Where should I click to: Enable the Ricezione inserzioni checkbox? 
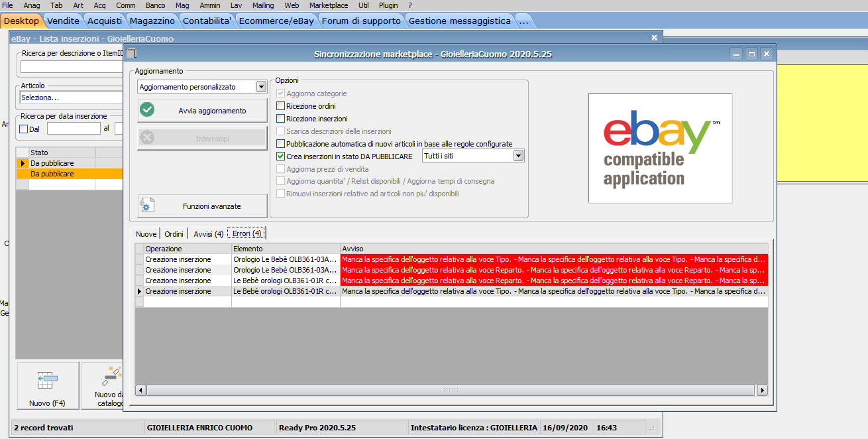281,119
